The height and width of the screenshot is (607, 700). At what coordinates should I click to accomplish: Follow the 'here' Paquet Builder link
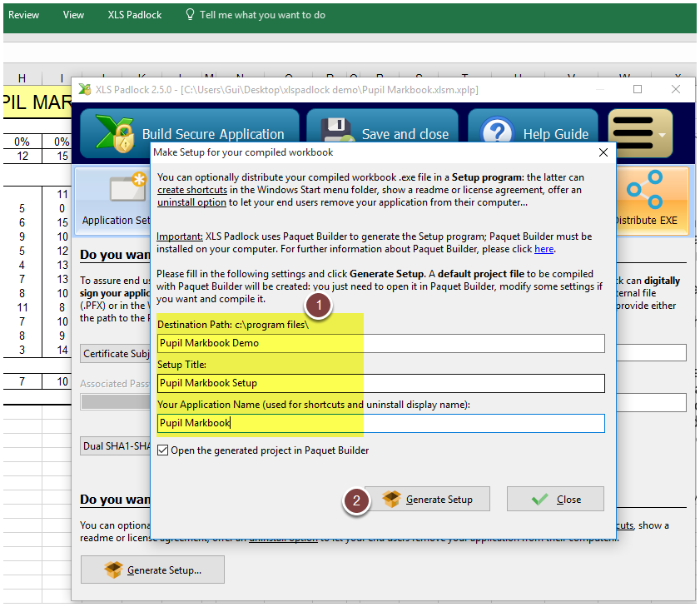(x=544, y=249)
